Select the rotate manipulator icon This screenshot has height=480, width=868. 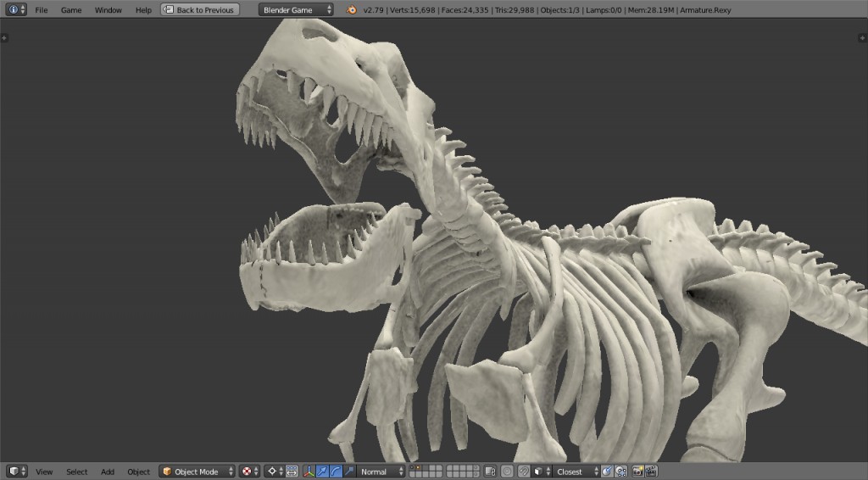(x=336, y=472)
